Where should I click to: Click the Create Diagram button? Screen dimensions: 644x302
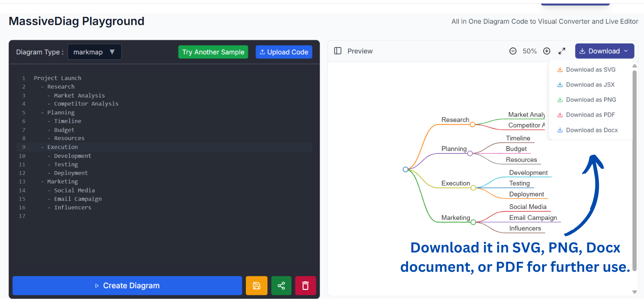(x=127, y=285)
